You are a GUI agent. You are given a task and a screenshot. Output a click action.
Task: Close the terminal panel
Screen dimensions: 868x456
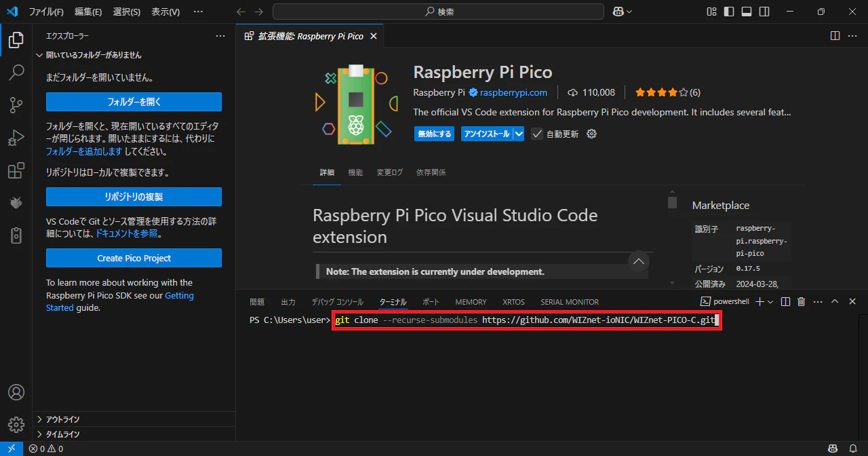[x=852, y=301]
